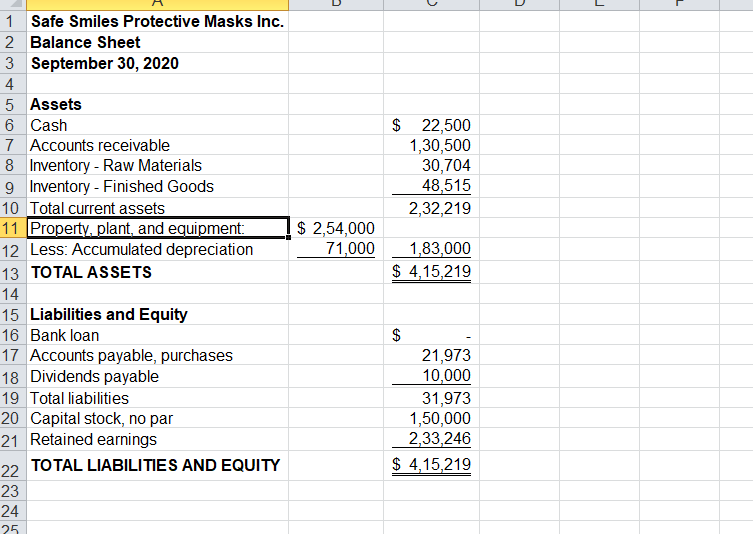753x534 pixels.
Task: Select row 4 via its row header
Action: point(13,84)
